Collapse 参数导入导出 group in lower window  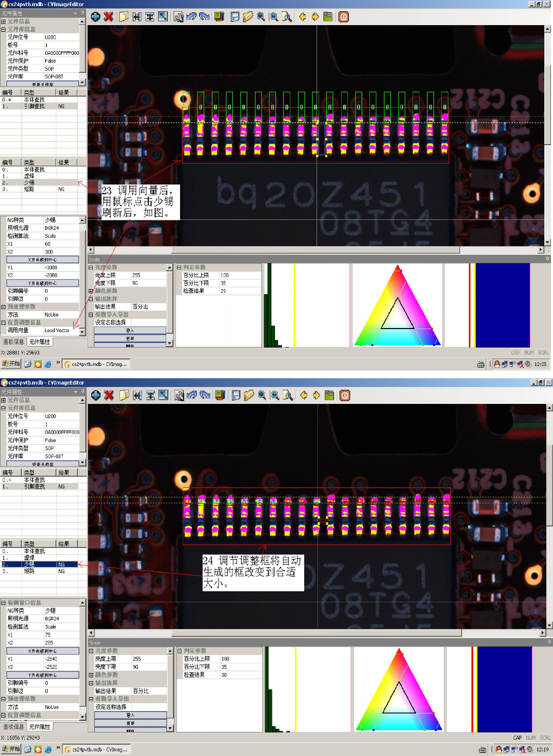coord(91,699)
